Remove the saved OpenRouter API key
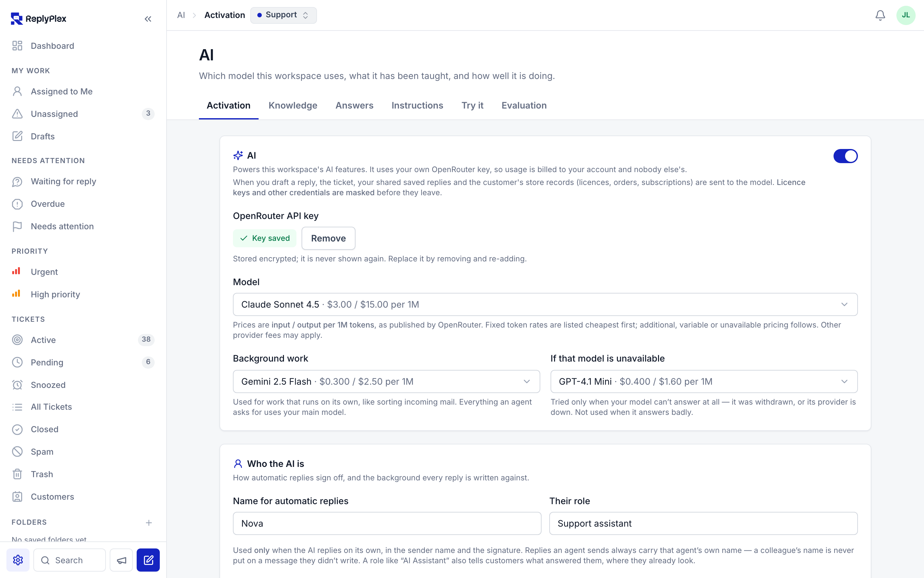 (328, 238)
